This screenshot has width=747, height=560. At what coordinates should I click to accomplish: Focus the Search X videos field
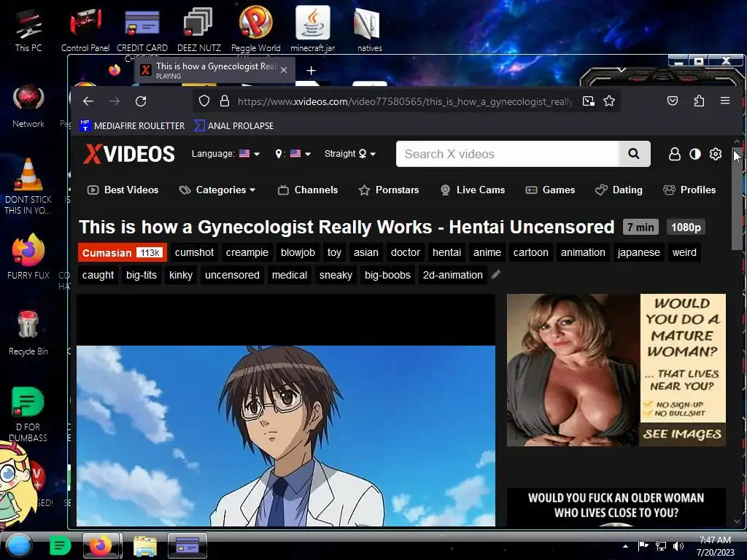tap(507, 154)
